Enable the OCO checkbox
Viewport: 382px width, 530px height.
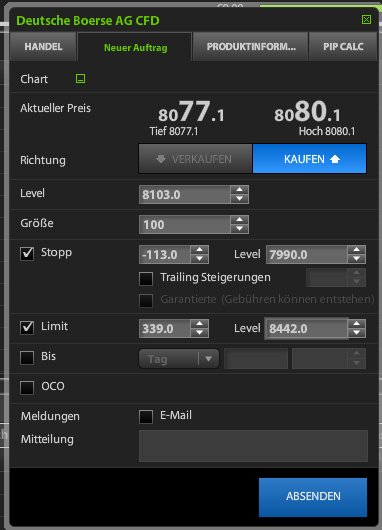[27, 387]
